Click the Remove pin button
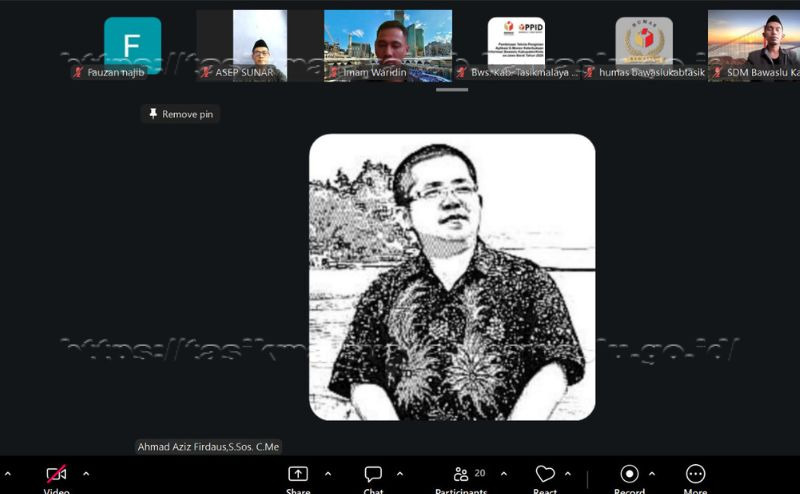The image size is (800, 494). click(181, 114)
